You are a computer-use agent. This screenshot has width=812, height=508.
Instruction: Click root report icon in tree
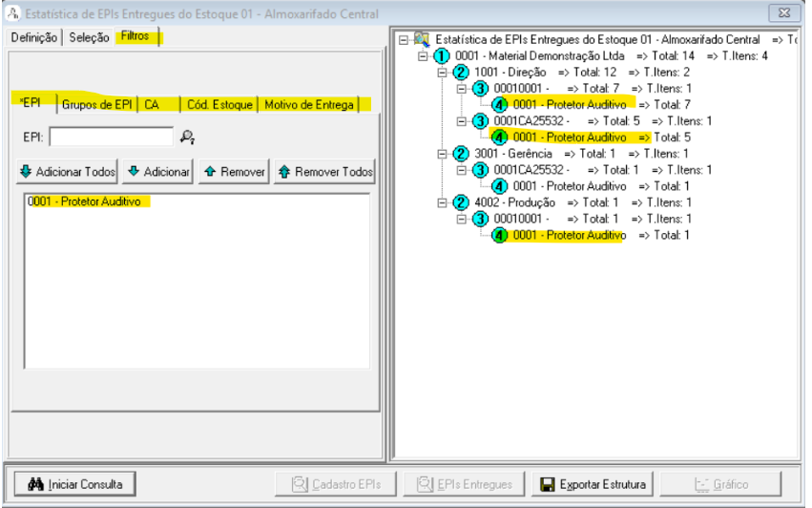point(421,40)
